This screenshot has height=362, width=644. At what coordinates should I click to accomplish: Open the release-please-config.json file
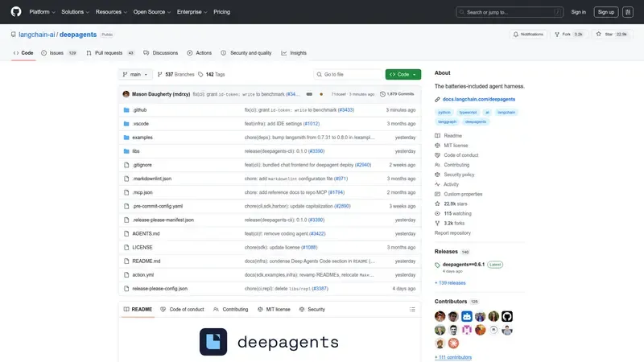coord(159,289)
